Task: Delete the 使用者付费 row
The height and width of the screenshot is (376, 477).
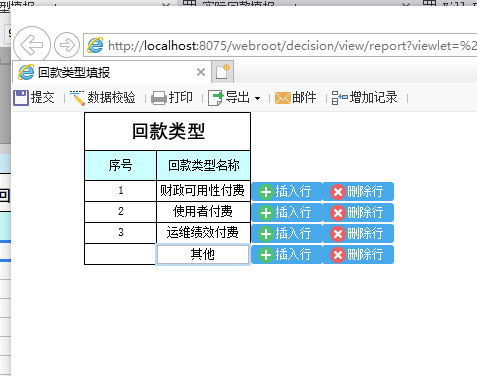Action: click(358, 212)
